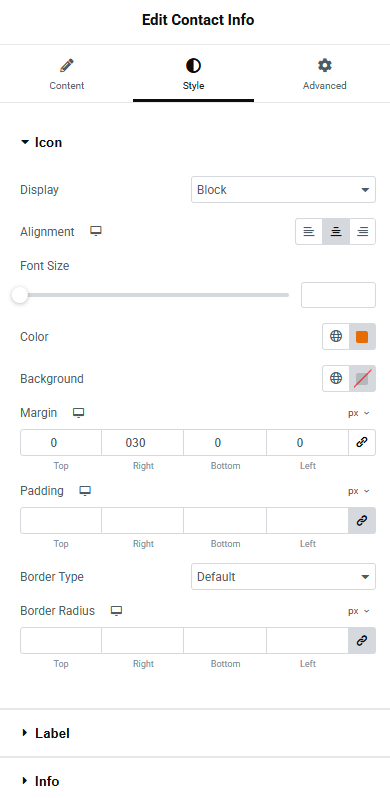Viewport: 390px width, 798px height.
Task: Open the orange Color swatch picker
Action: (x=362, y=336)
